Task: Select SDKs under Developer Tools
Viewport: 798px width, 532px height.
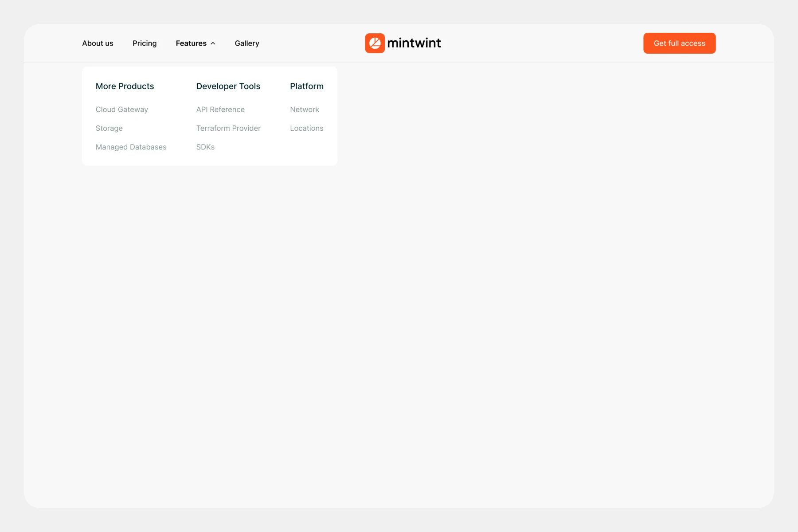Action: point(205,147)
